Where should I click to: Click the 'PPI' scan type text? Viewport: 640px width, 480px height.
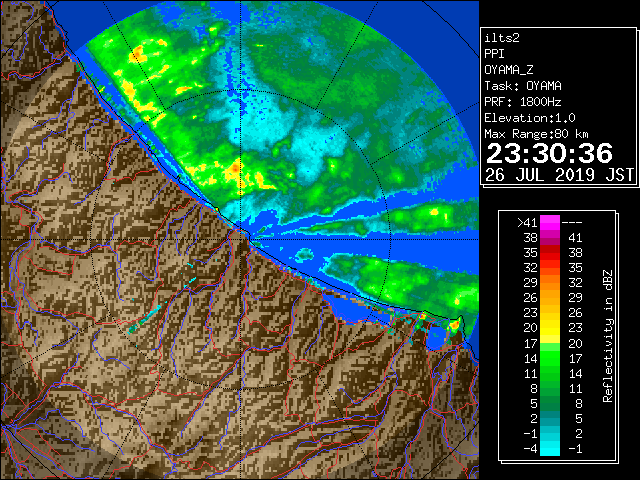coord(494,54)
